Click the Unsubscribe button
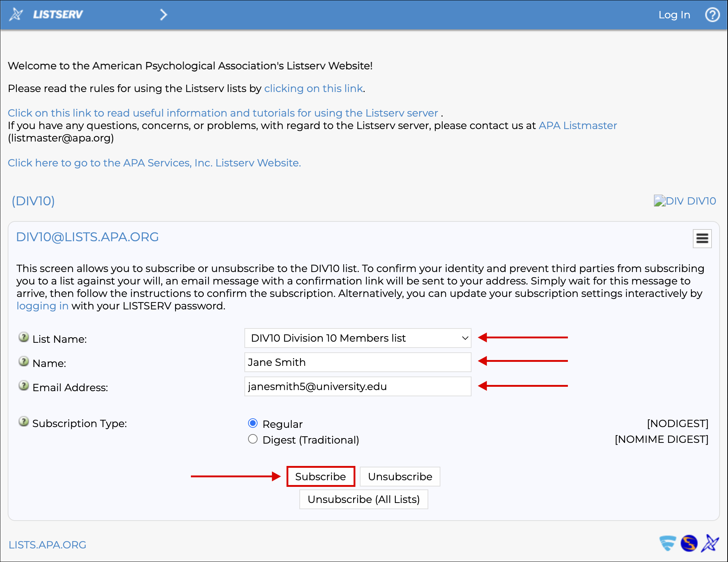Image resolution: width=728 pixels, height=562 pixels. coord(400,477)
